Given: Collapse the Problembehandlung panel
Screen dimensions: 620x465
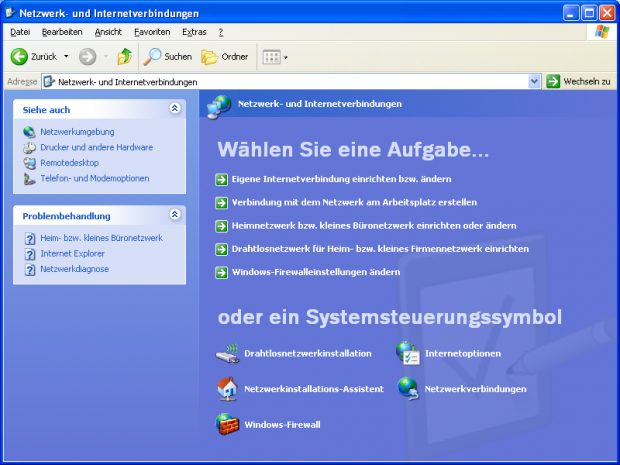Looking at the screenshot, I should (175, 214).
